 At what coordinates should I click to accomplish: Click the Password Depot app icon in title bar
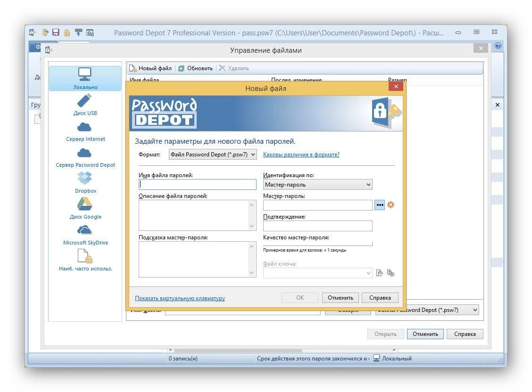[32, 33]
